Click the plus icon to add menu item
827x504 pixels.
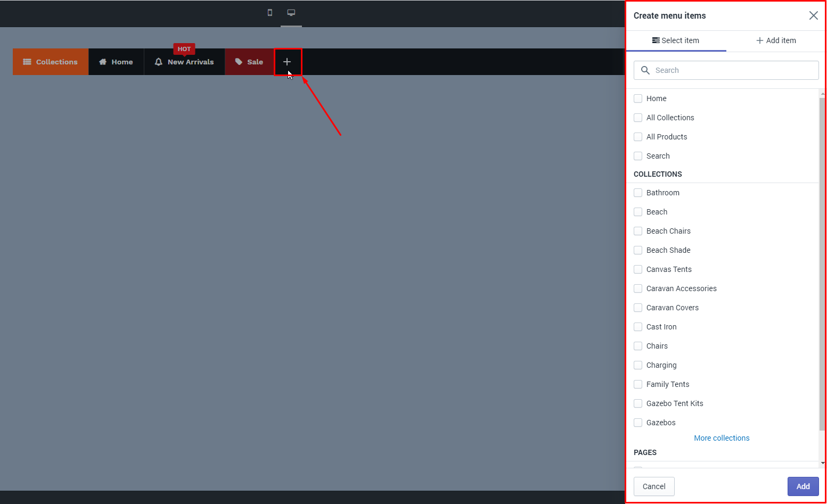287,62
